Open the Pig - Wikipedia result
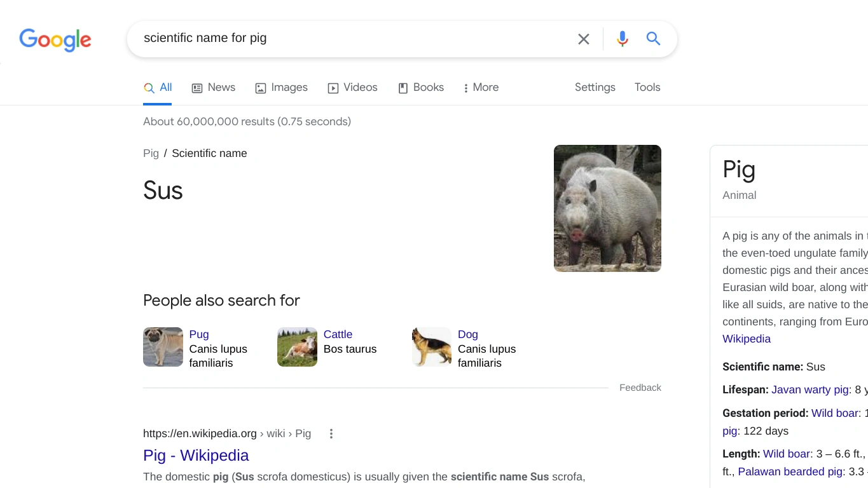The image size is (868, 488). point(196,456)
